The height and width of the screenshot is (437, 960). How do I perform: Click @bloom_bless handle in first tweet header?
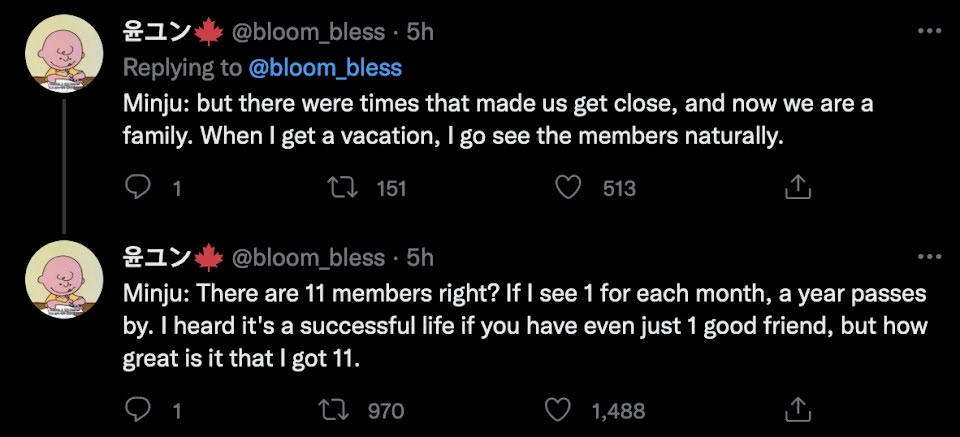click(x=308, y=32)
